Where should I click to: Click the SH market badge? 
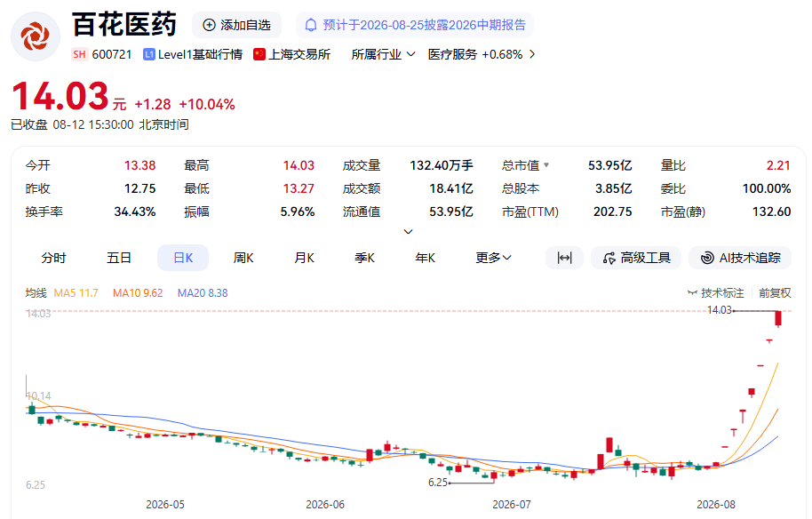coord(79,54)
